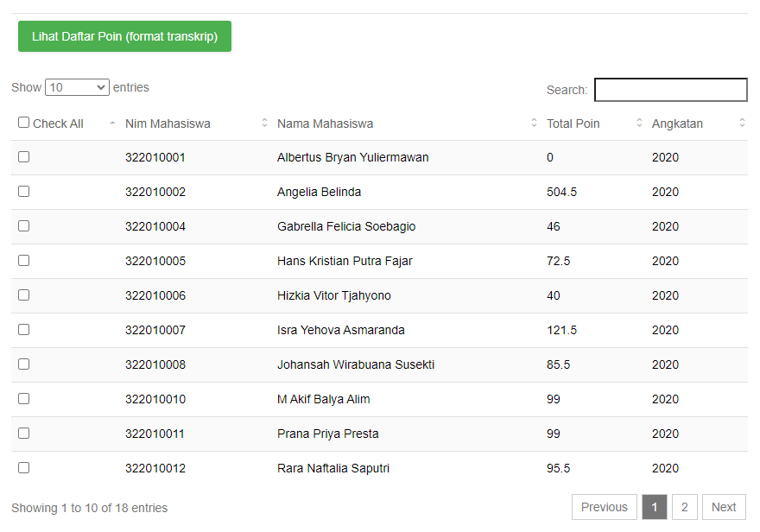Image resolution: width=760 pixels, height=532 pixels.
Task: Select the checkbox for Angelia Belinda row
Action: pos(24,192)
